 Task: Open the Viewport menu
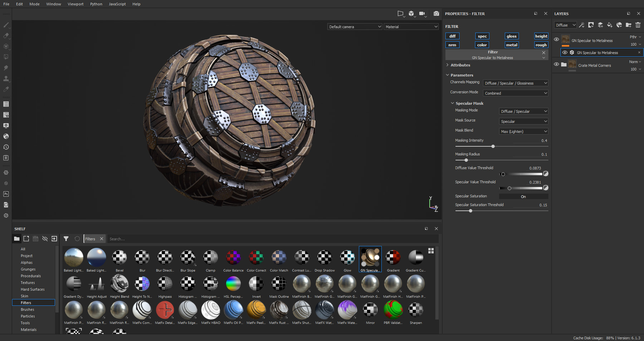click(x=75, y=4)
